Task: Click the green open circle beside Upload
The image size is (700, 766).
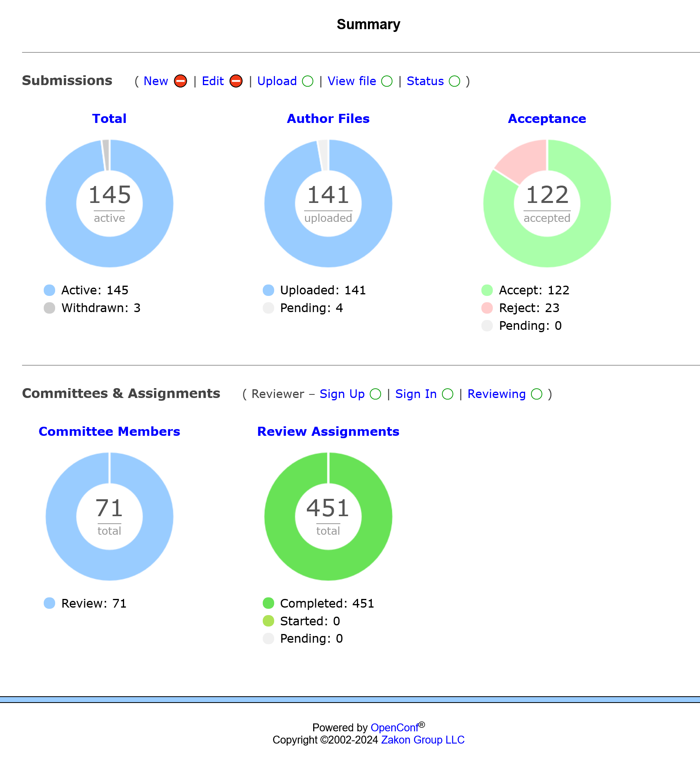Action: point(308,81)
